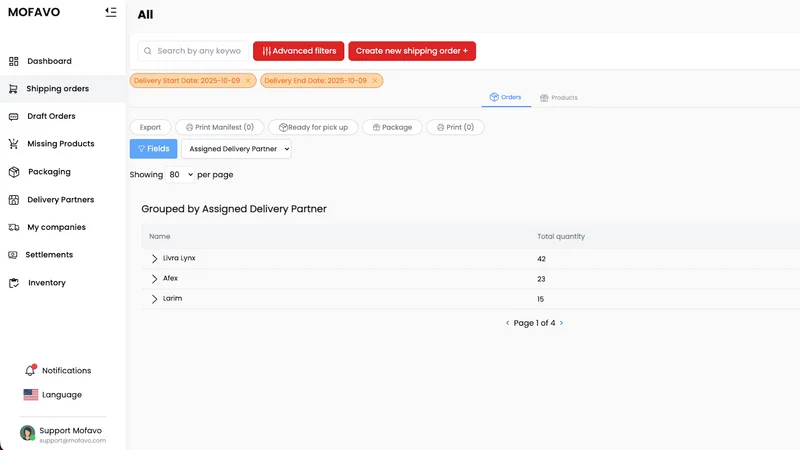Click the US flag Language icon

tap(31, 394)
